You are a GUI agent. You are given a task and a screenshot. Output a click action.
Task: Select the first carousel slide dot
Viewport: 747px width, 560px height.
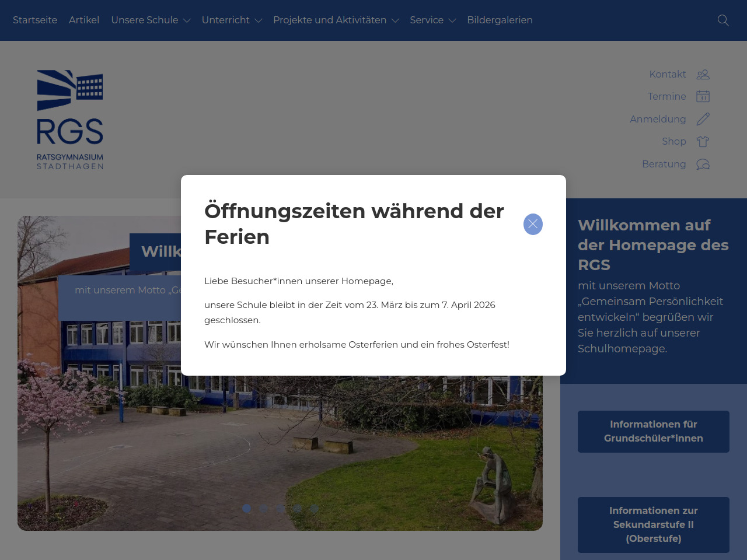(x=247, y=509)
